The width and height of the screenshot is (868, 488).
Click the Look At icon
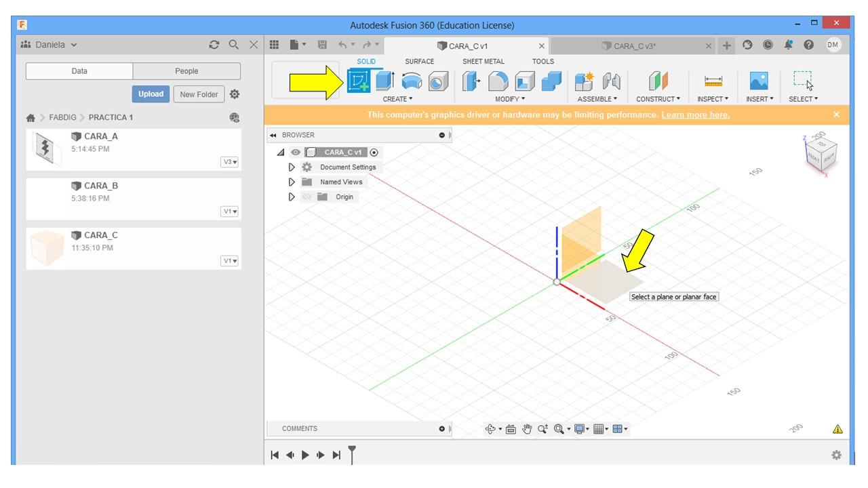tap(511, 428)
